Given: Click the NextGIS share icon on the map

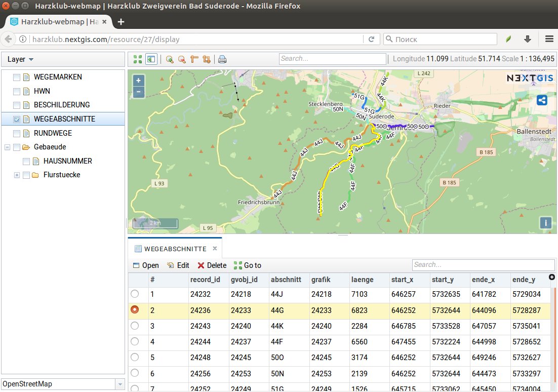Looking at the screenshot, I should [x=542, y=100].
